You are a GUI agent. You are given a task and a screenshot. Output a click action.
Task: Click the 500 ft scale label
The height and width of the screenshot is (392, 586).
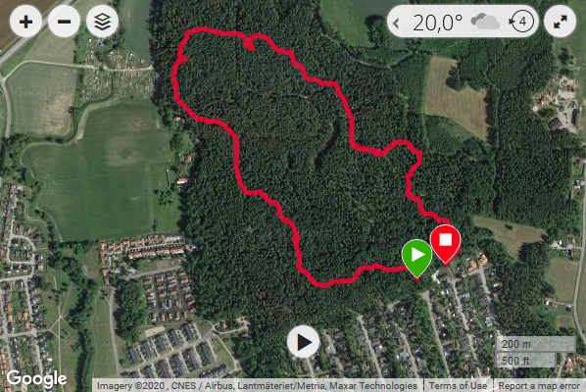point(515,361)
